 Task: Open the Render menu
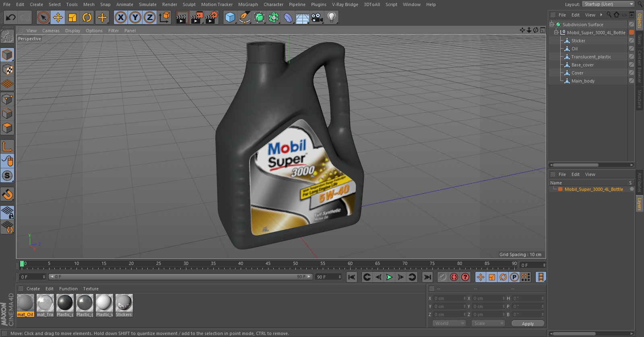pos(169,4)
